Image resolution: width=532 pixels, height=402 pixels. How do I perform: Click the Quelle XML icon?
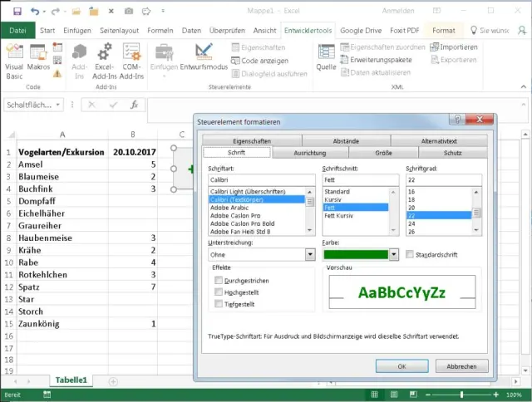pos(326,56)
